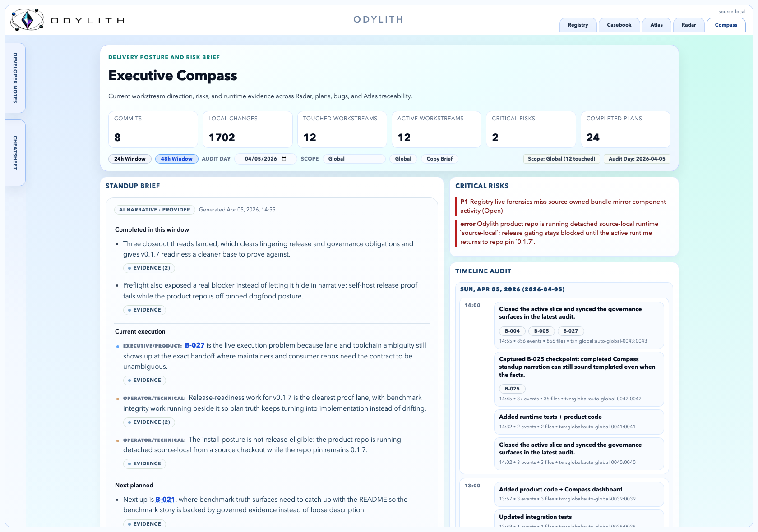
Task: Open the Developer Notes side panel
Action: click(x=15, y=78)
